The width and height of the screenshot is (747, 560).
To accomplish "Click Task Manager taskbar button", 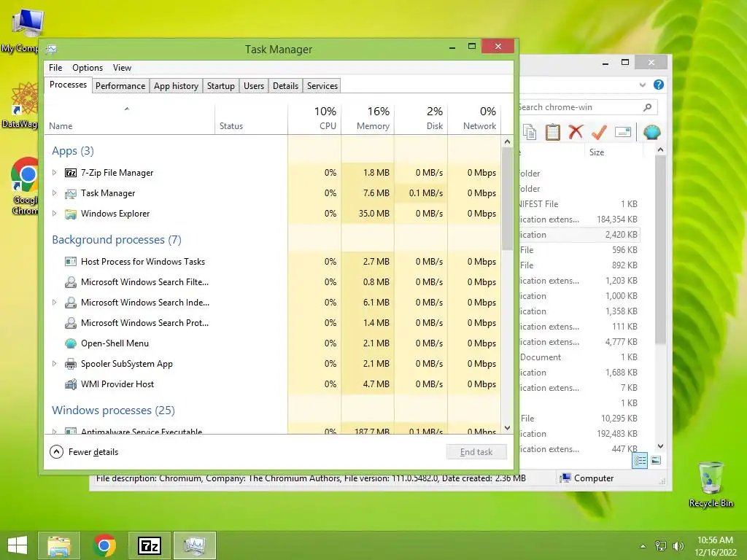I will (195, 545).
